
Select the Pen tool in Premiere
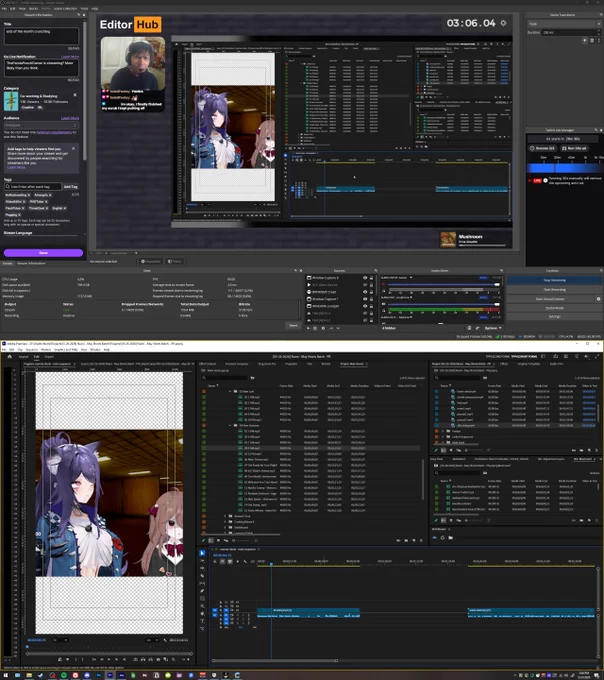click(x=202, y=591)
